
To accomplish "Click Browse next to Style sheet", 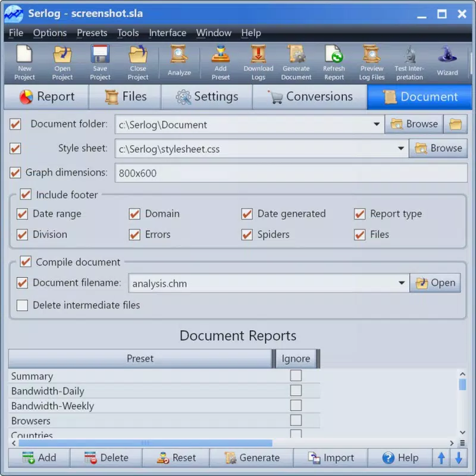I will coord(439,148).
